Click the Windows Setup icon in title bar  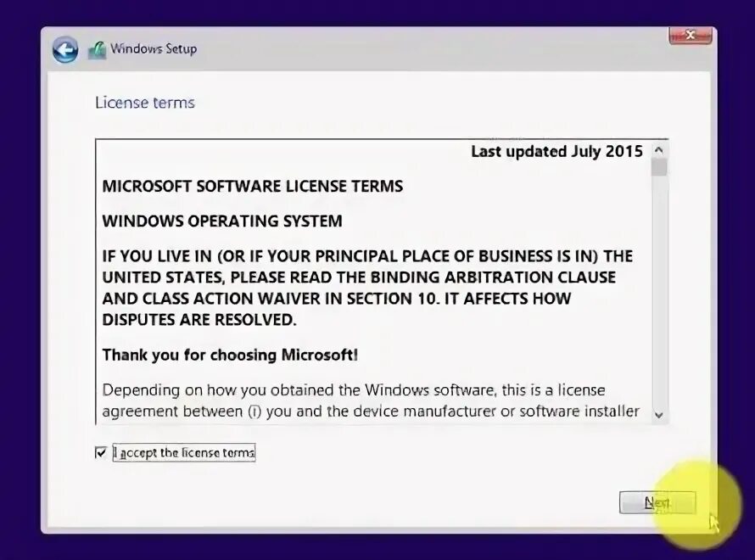(x=97, y=50)
